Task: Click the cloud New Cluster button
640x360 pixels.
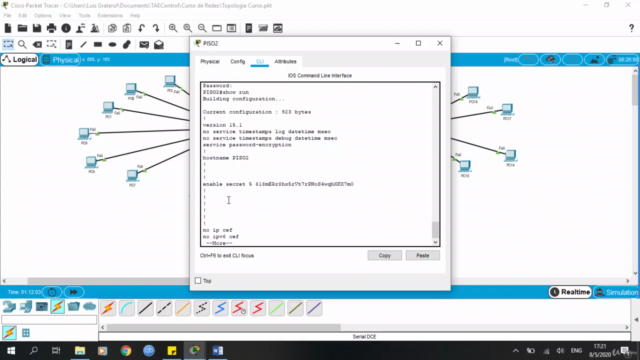Action: point(550,60)
